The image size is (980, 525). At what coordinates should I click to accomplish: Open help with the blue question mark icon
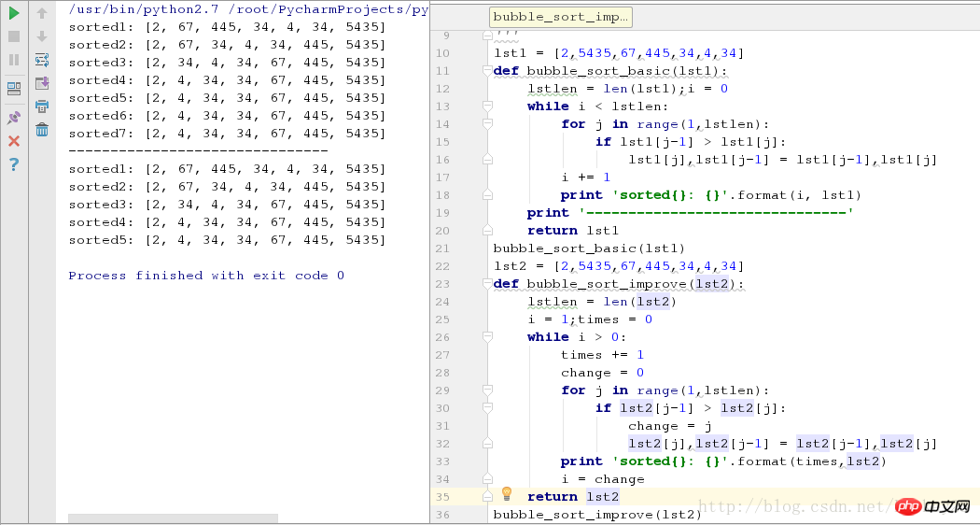click(x=14, y=164)
